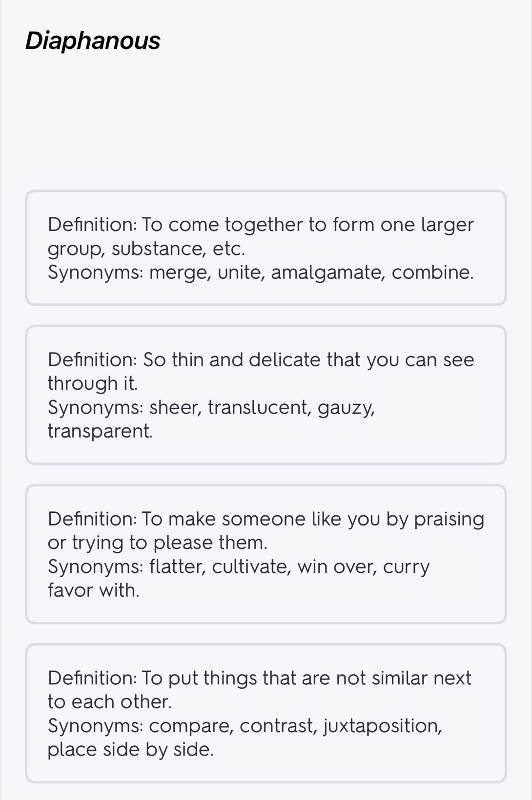Click the word 'transparent.' in second card

100,431
